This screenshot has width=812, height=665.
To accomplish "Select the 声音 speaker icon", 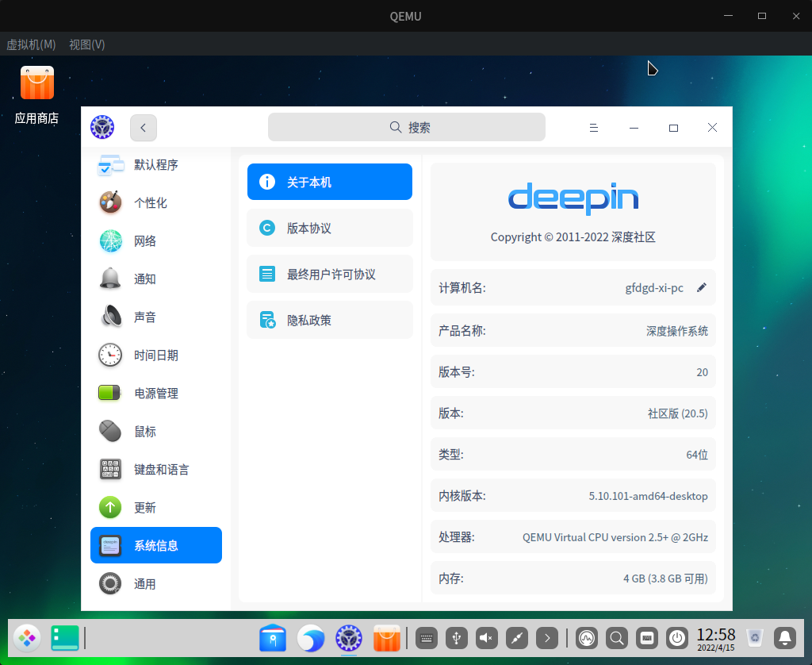I will [110, 317].
